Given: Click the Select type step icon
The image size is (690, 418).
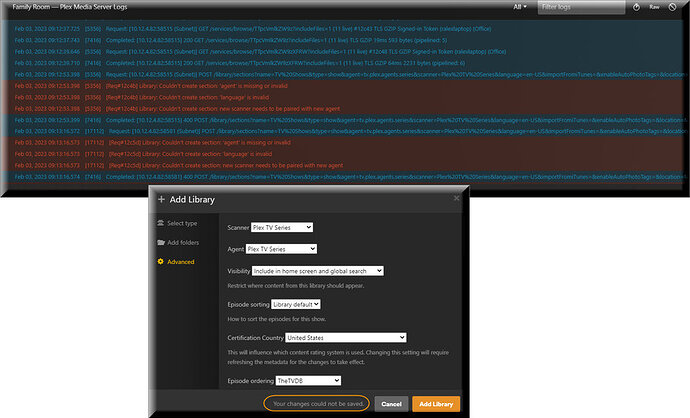Looking at the screenshot, I should click(x=161, y=223).
